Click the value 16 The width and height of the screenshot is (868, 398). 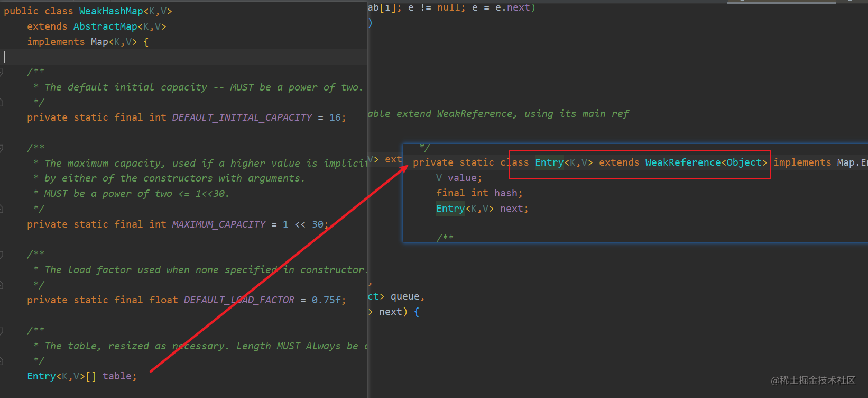pyautogui.click(x=335, y=117)
